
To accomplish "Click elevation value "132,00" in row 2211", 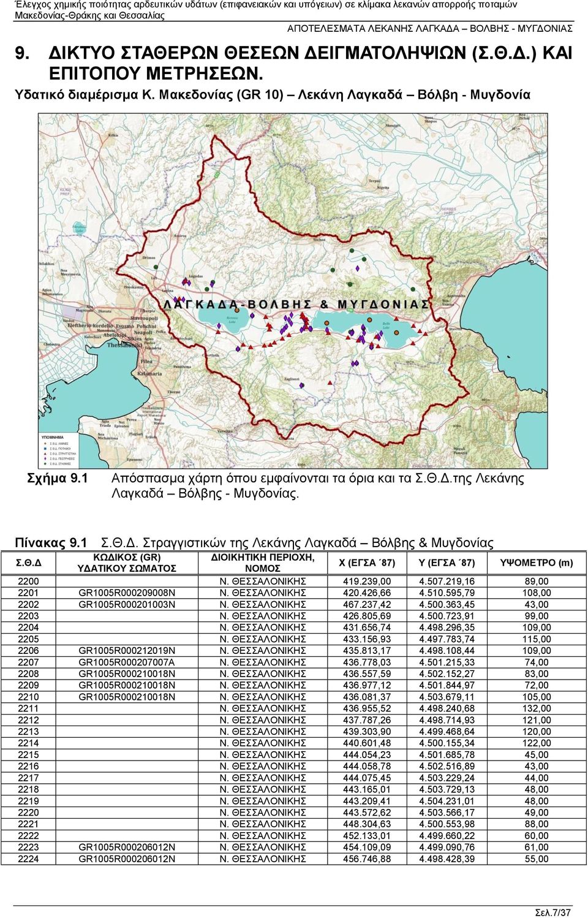I will pos(537,708).
